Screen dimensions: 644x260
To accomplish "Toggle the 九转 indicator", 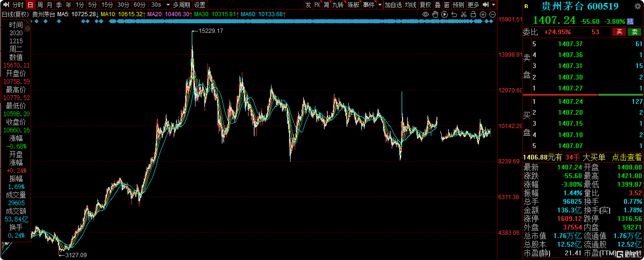I will click(338, 5).
